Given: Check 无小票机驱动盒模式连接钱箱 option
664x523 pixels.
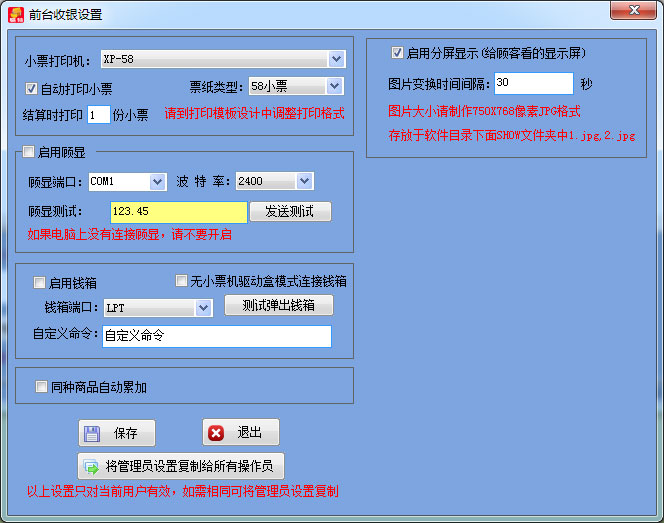Looking at the screenshot, I should (181, 281).
